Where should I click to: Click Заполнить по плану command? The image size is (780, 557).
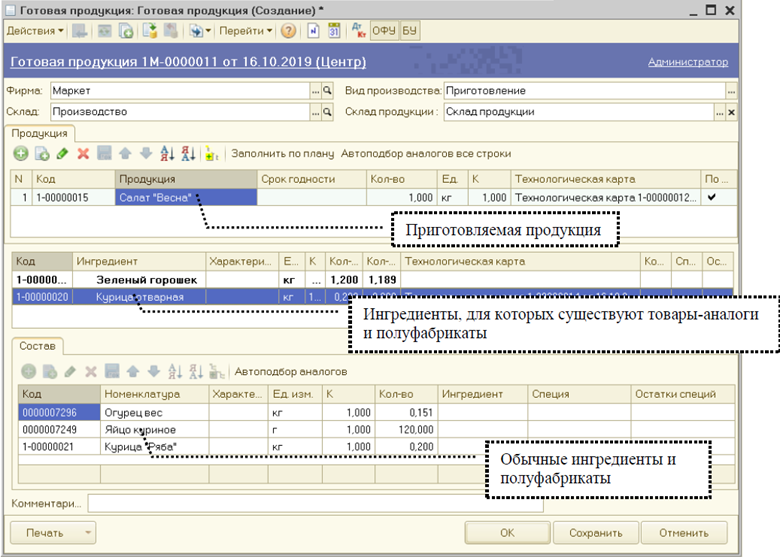pyautogui.click(x=281, y=154)
